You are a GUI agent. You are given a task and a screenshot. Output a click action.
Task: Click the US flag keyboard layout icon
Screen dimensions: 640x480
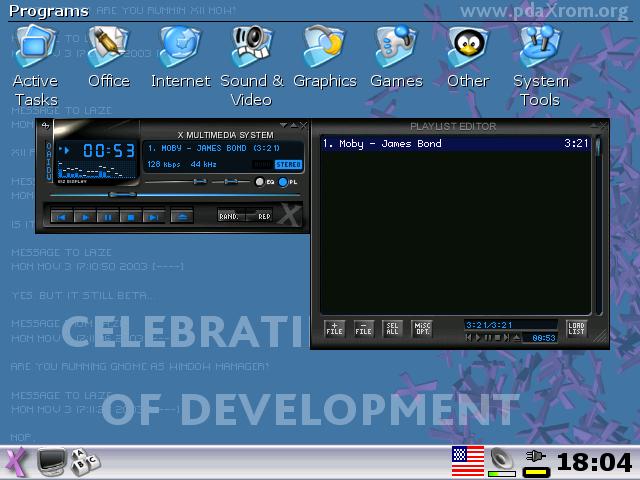click(468, 462)
